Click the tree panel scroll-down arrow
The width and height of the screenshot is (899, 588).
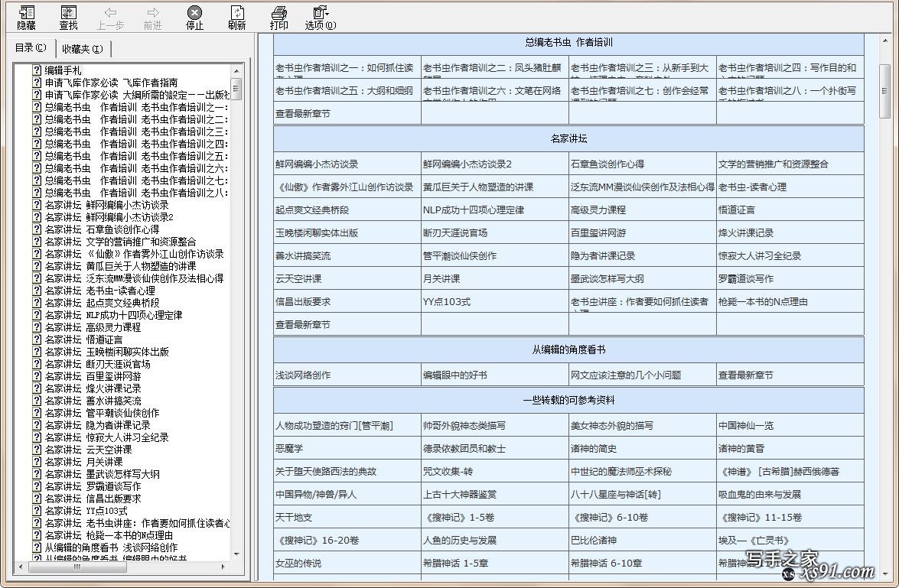coord(236,554)
